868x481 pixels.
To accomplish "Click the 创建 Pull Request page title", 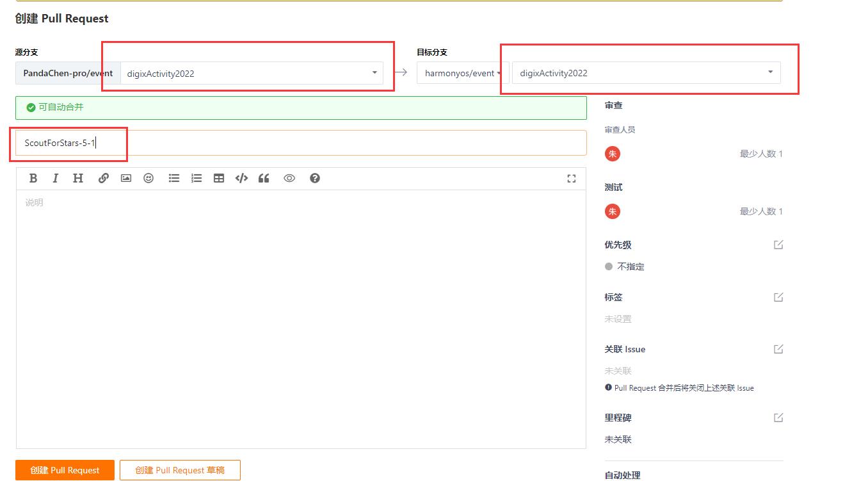I will 62,19.
